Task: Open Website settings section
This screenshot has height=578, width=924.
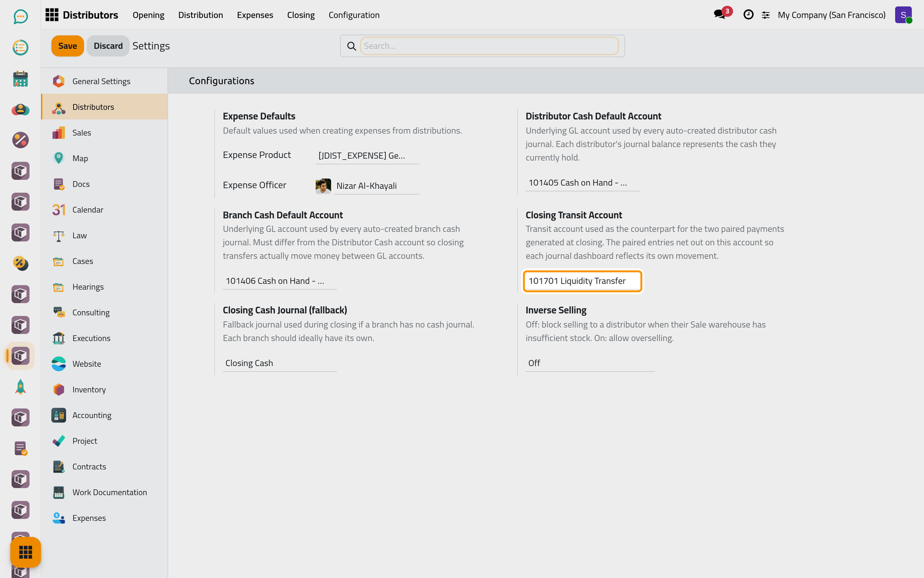Action: point(104,364)
